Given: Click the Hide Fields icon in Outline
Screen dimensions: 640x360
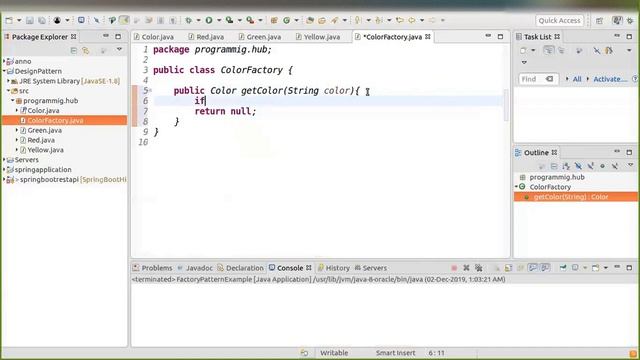Looking at the screenshot, I should [x=578, y=166].
